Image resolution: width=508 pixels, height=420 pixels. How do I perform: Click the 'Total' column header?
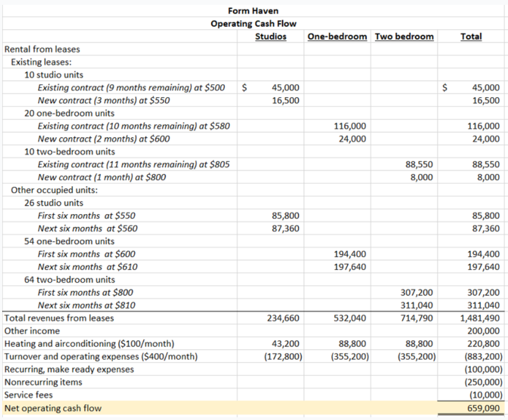472,36
